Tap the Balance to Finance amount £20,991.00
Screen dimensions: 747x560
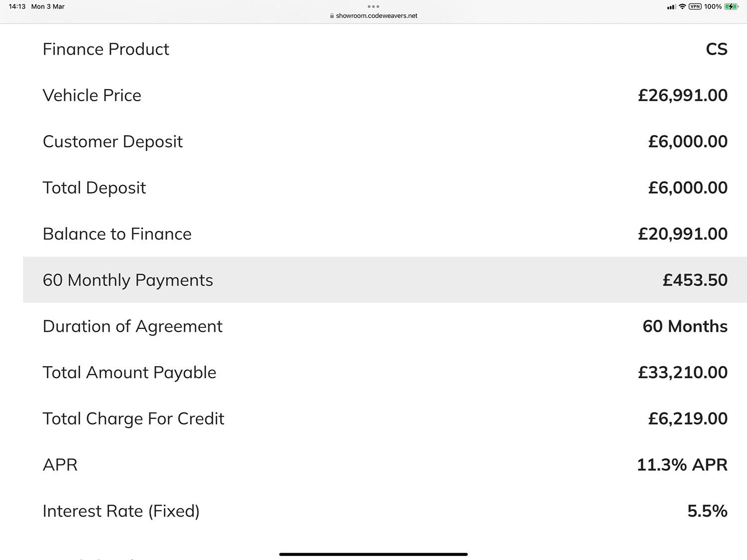point(683,234)
